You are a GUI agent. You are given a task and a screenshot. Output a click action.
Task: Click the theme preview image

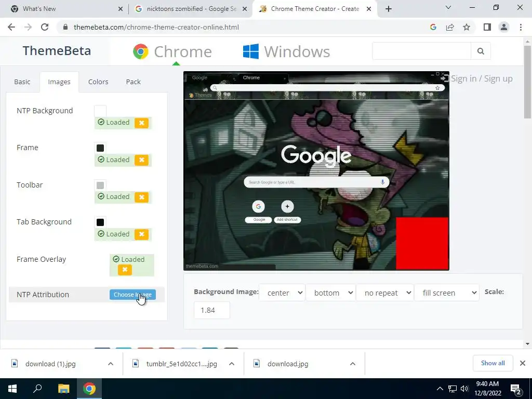[316, 171]
